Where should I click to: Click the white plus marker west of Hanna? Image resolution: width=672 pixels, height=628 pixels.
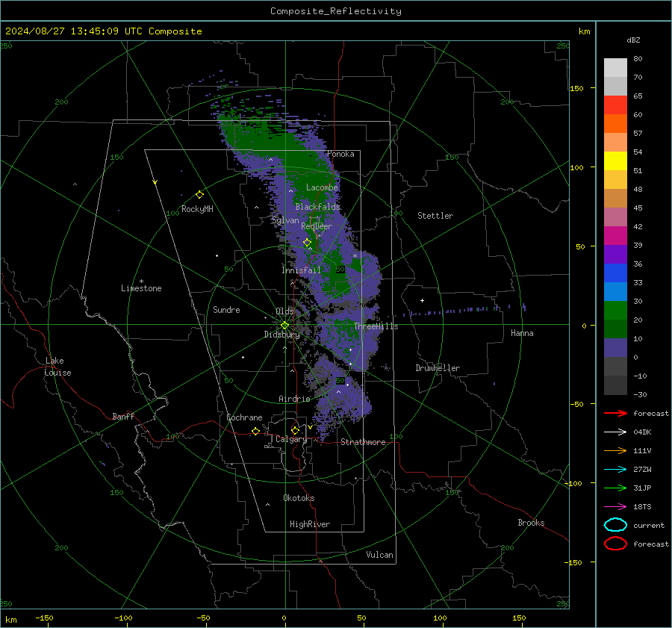point(422,300)
